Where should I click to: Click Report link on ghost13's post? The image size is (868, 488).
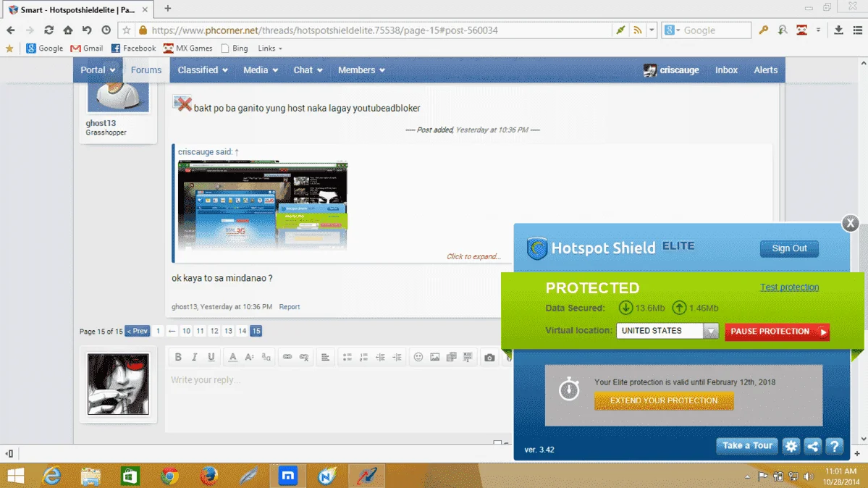point(290,306)
